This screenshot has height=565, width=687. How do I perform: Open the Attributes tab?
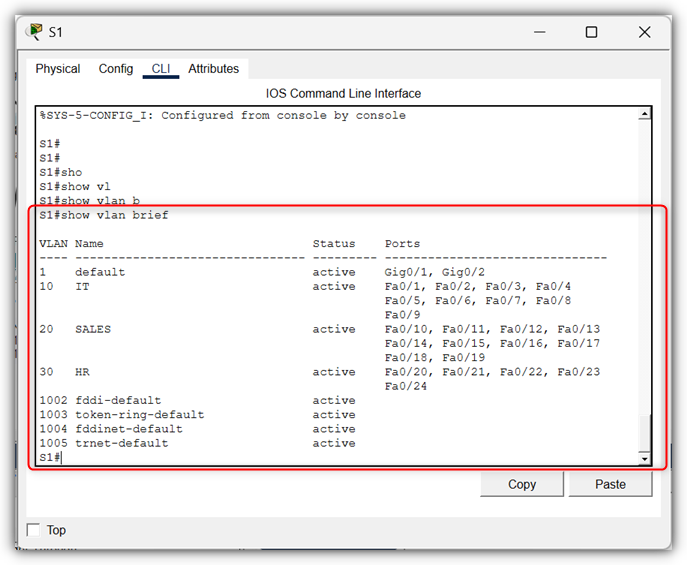pos(214,69)
